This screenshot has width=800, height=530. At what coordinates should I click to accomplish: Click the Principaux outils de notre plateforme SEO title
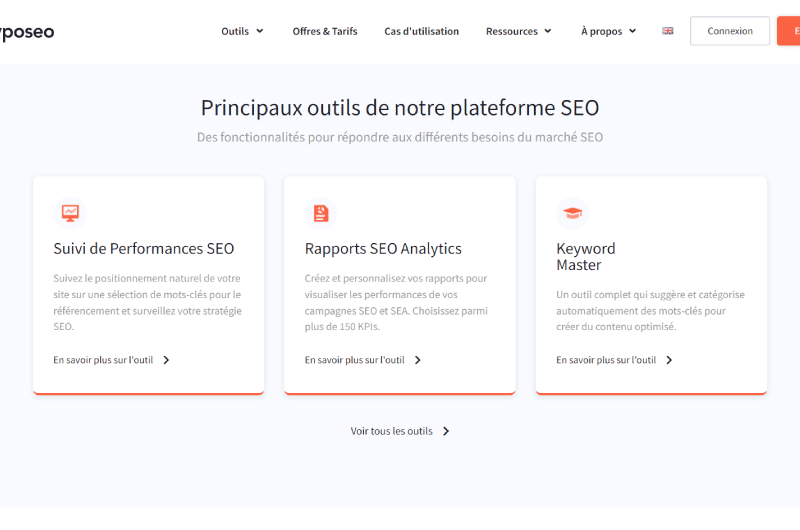[400, 108]
